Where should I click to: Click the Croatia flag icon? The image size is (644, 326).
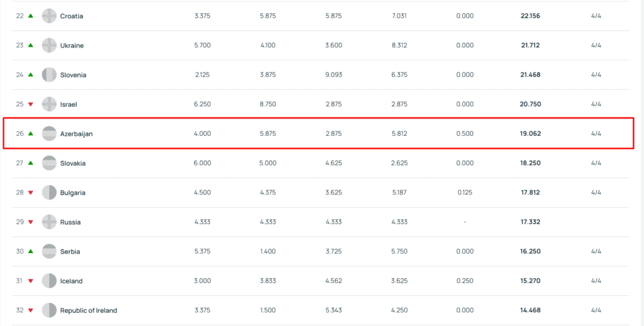49,16
